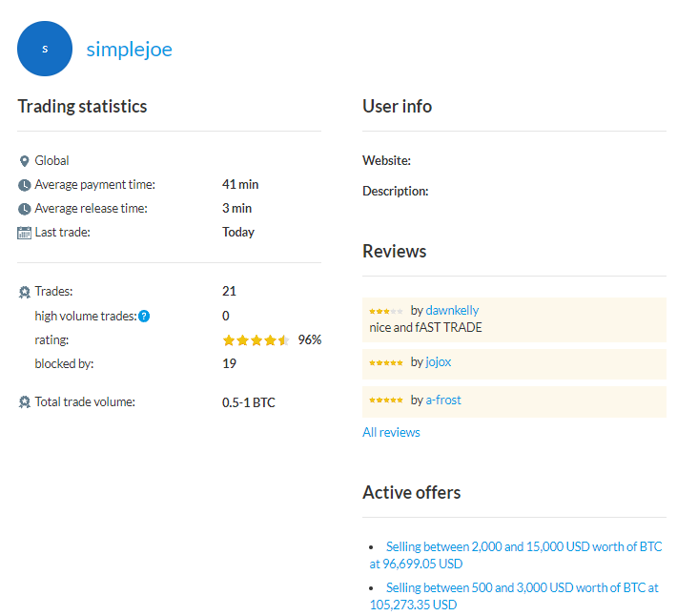677x616 pixels.
Task: Click the 'User info' heading
Action: point(398,107)
